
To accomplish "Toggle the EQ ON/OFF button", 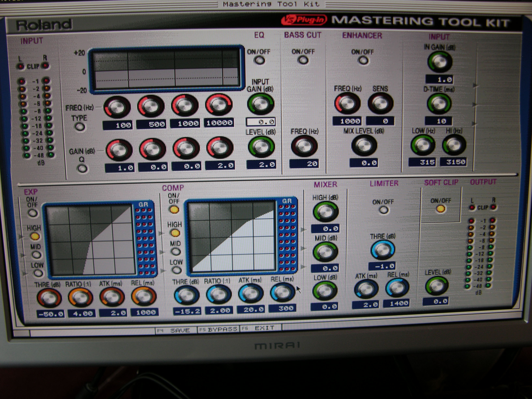I will point(259,60).
